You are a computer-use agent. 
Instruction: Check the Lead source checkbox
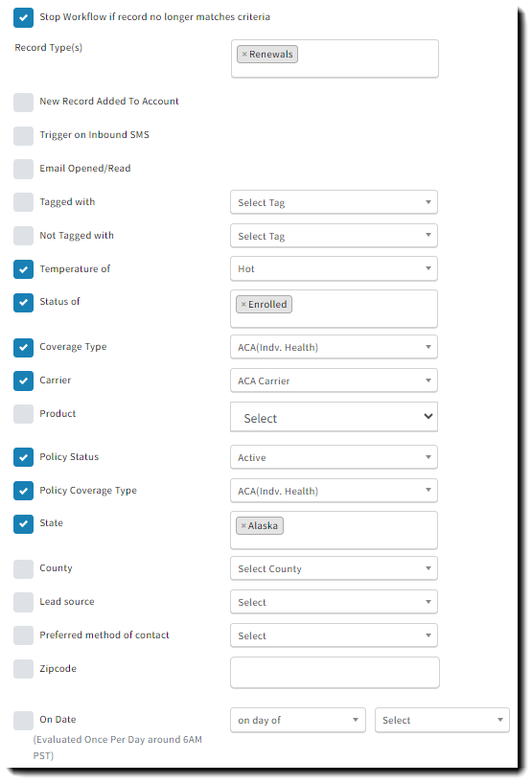[24, 603]
